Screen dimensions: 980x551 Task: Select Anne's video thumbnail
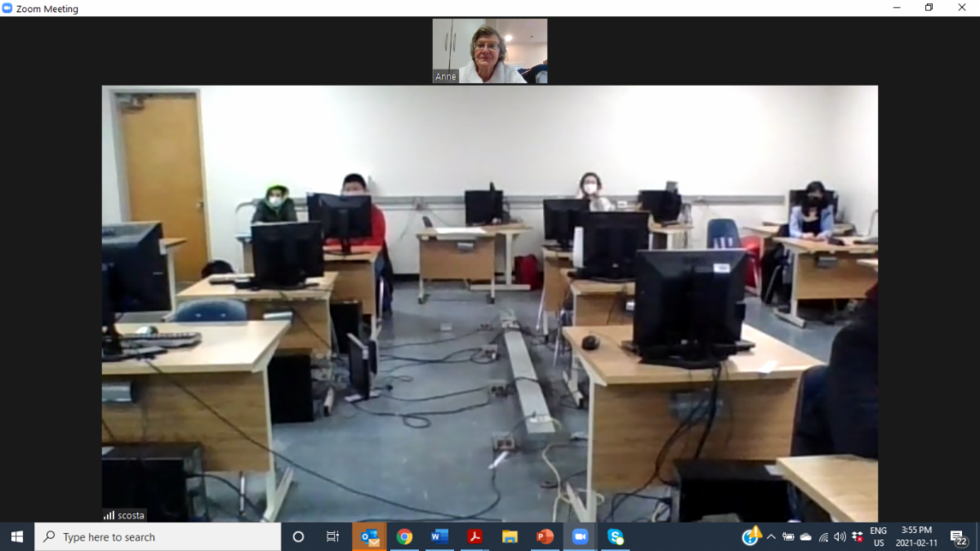490,51
